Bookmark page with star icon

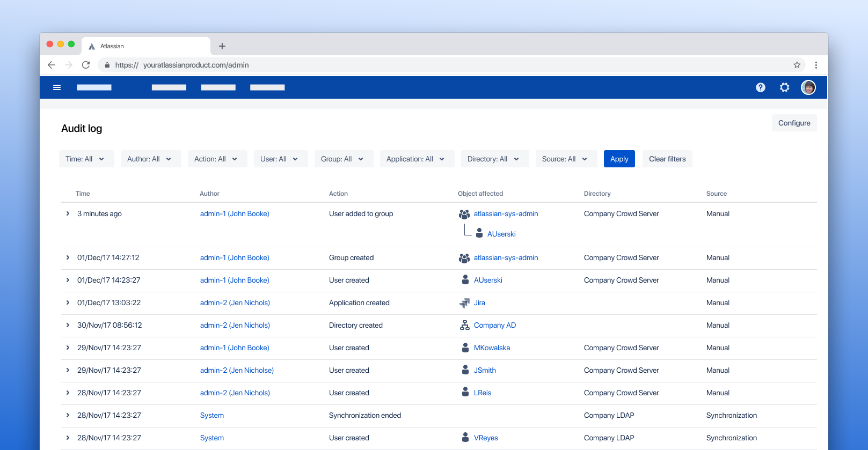797,65
